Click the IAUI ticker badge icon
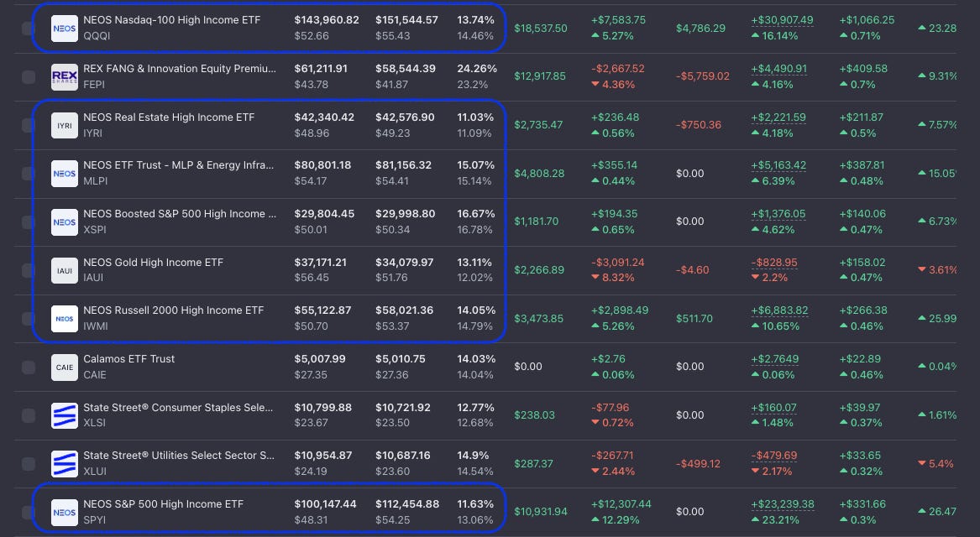Viewport: 980px width, 537px height. click(65, 270)
